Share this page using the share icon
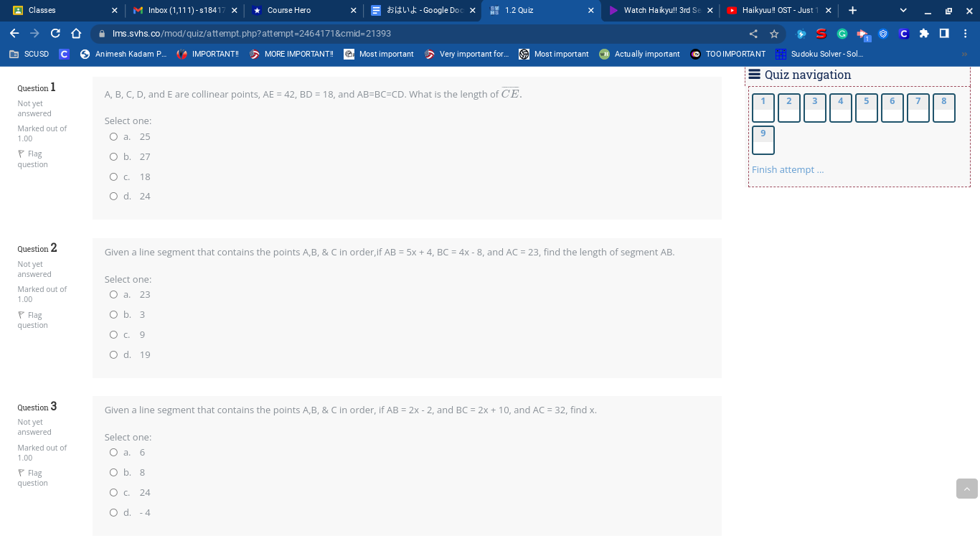Screen dimensions: 980x551 (x=753, y=34)
